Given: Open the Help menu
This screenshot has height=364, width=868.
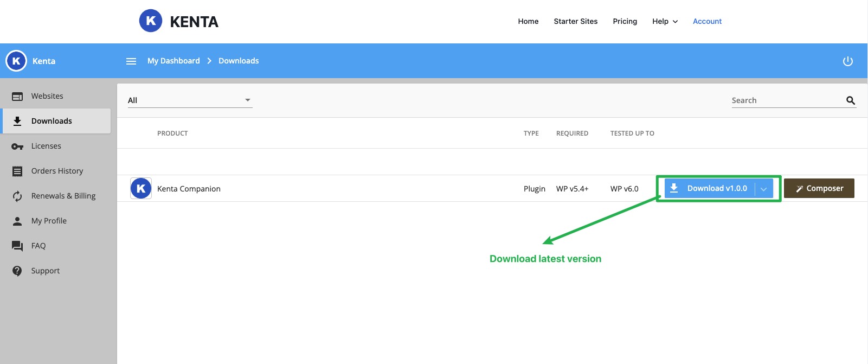Looking at the screenshot, I should (x=665, y=21).
